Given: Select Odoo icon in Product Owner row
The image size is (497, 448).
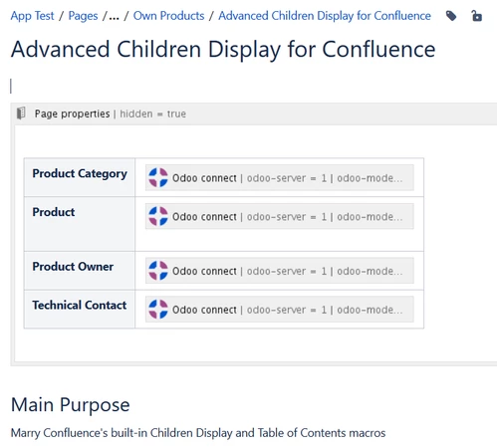Looking at the screenshot, I should pos(158,271).
